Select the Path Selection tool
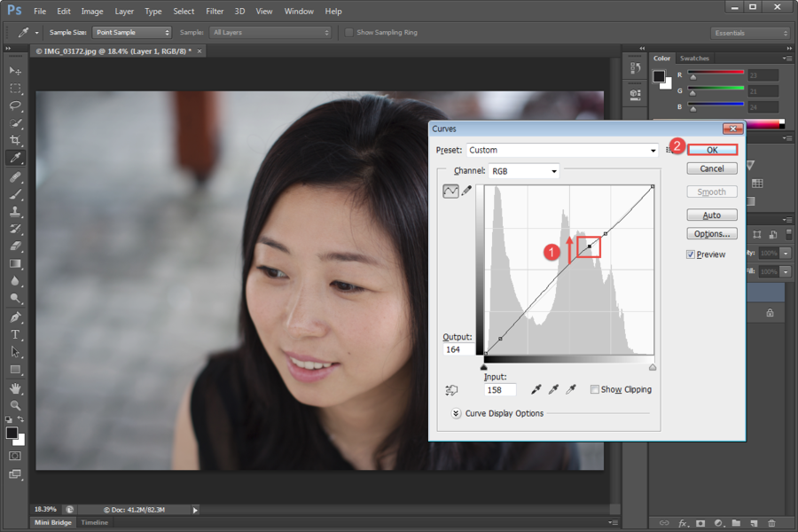This screenshot has width=798, height=532. tap(15, 352)
